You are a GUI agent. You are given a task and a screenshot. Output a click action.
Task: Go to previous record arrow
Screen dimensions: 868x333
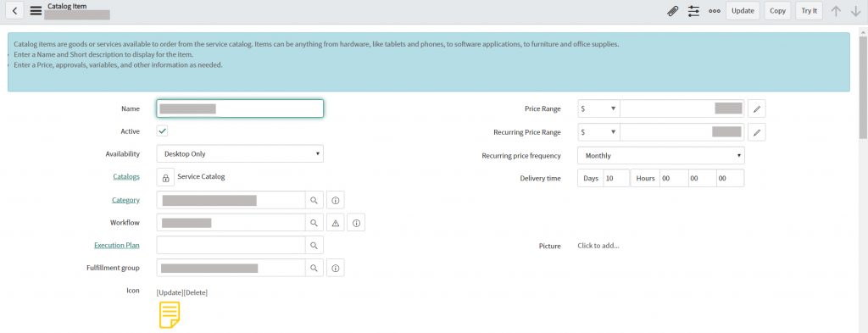pyautogui.click(x=836, y=10)
